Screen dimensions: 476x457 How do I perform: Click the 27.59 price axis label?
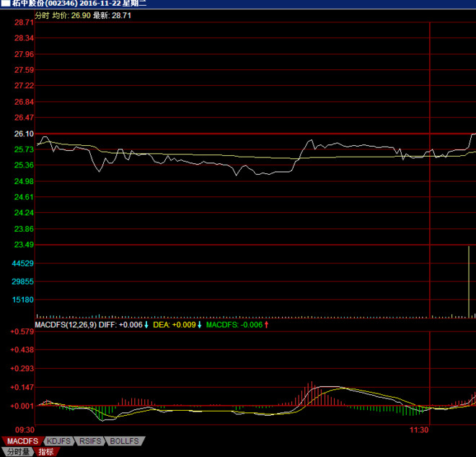click(24, 70)
